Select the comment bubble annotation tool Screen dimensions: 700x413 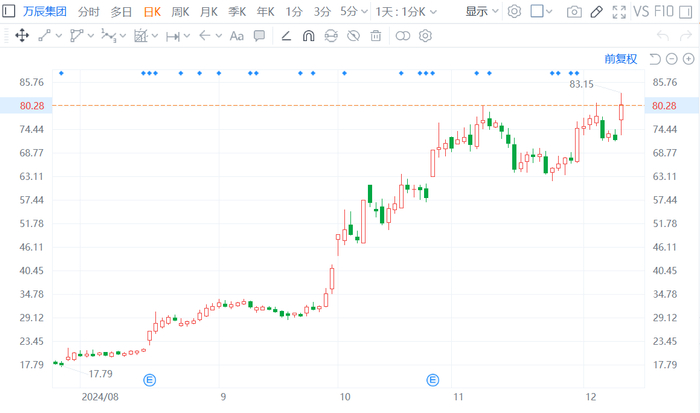pos(260,36)
